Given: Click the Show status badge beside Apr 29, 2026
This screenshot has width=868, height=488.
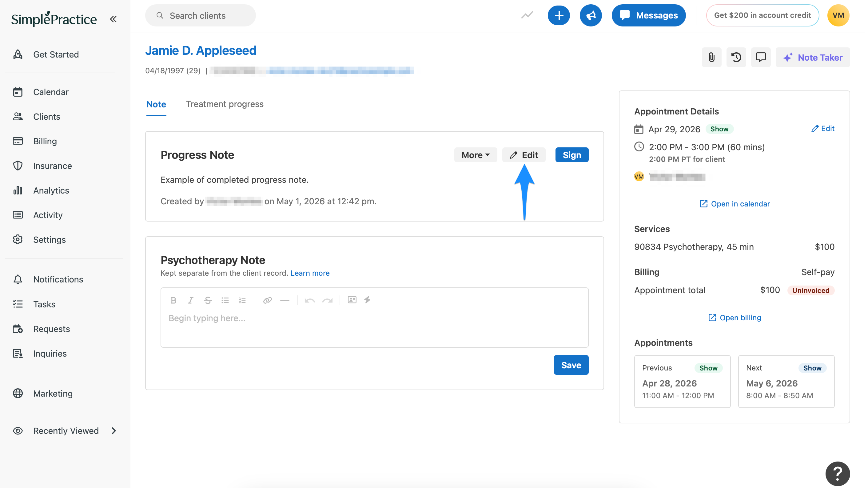Looking at the screenshot, I should coord(719,129).
